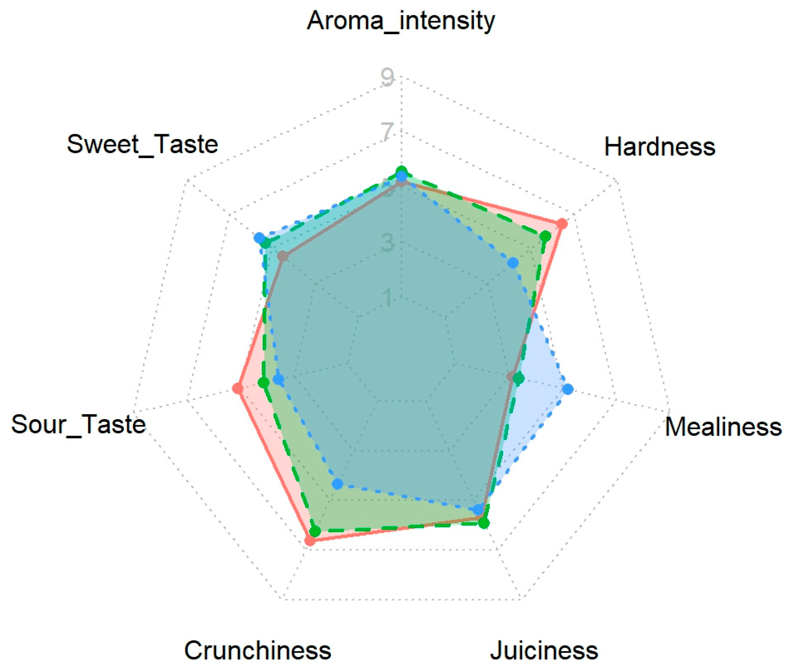
Task: Click the scale value 9 on the grid
Action: (388, 78)
